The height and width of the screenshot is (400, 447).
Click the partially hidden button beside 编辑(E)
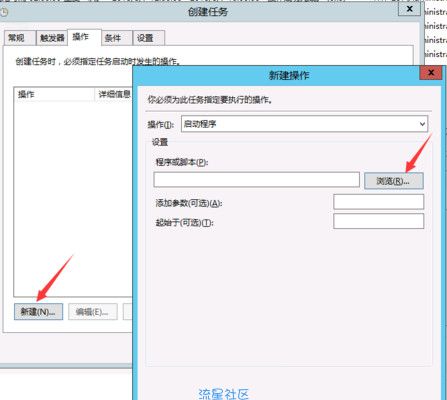coord(128,312)
